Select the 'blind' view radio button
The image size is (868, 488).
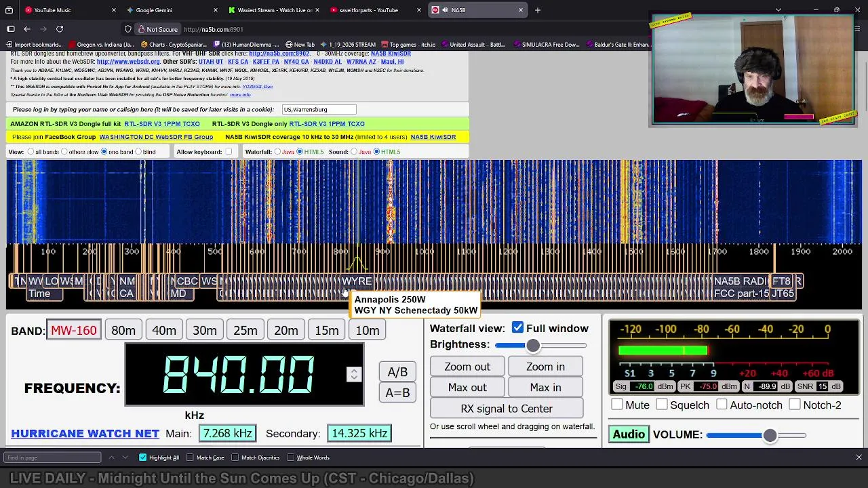[138, 152]
